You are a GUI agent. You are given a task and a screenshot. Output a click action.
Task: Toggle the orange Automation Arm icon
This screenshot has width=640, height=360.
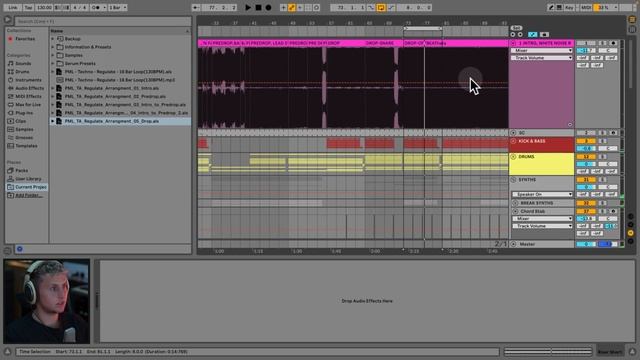pos(292,7)
